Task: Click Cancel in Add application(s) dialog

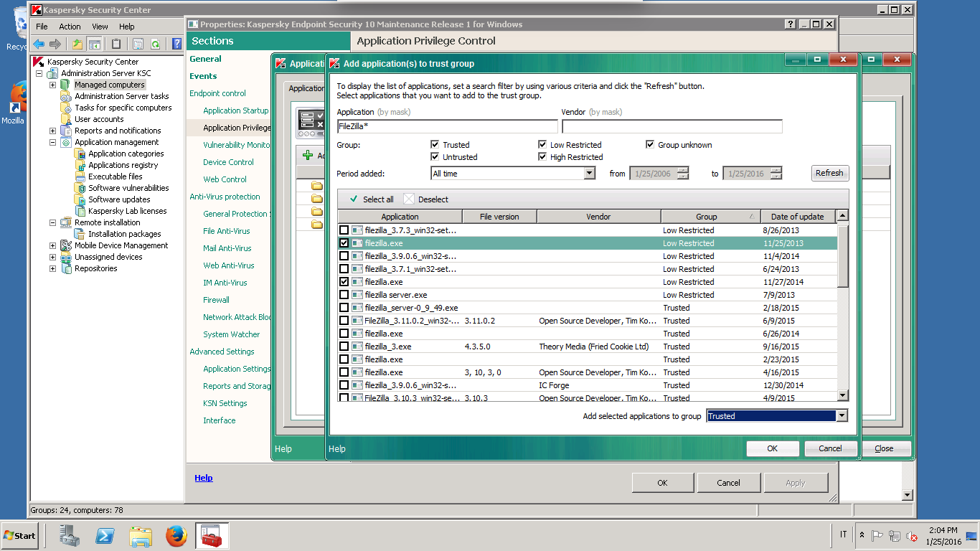Action: [x=830, y=448]
